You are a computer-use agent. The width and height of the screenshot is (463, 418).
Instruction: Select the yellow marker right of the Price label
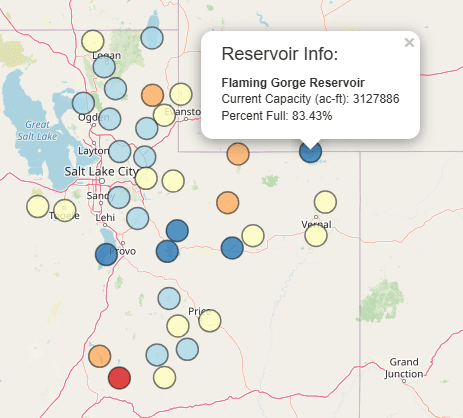[x=210, y=321]
